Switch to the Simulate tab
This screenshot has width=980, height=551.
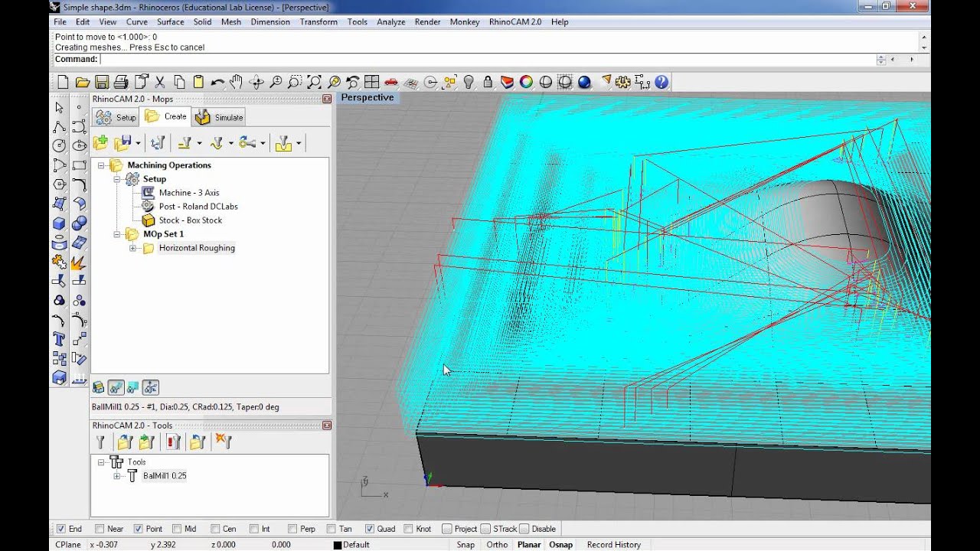coord(219,117)
